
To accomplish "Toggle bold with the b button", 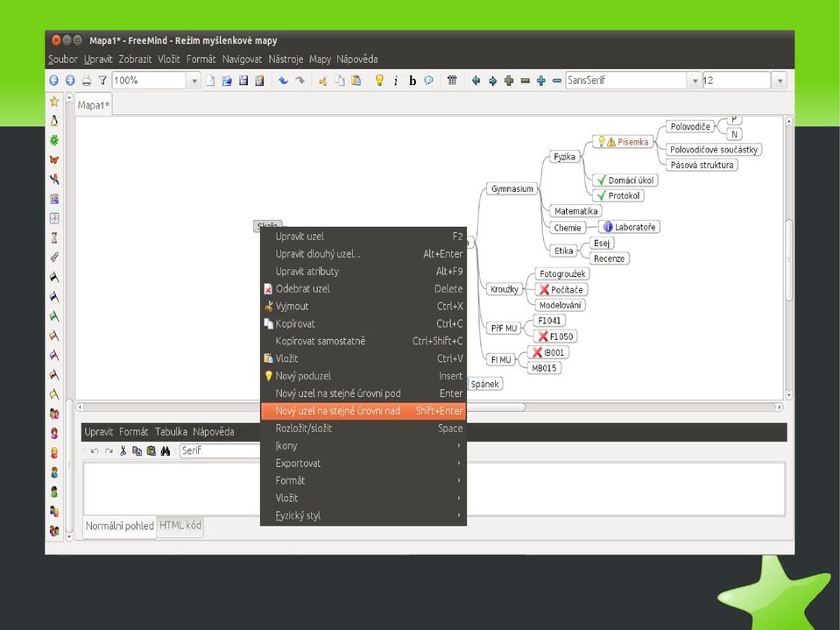I will click(x=413, y=81).
